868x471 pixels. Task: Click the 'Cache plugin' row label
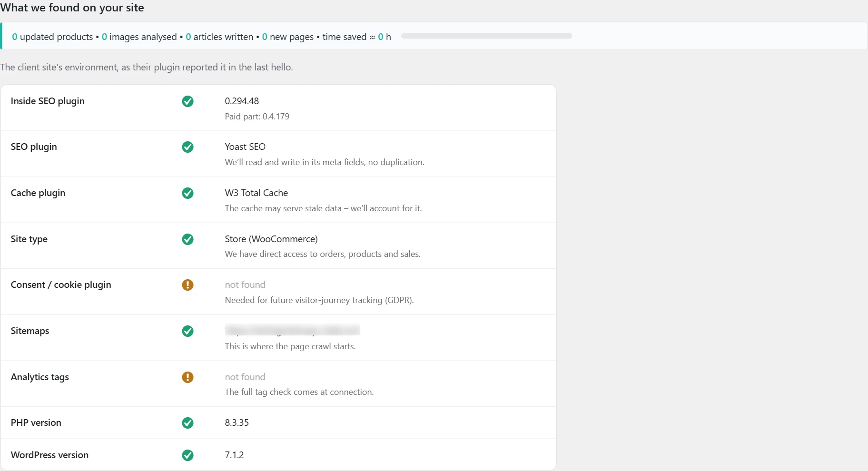[38, 193]
